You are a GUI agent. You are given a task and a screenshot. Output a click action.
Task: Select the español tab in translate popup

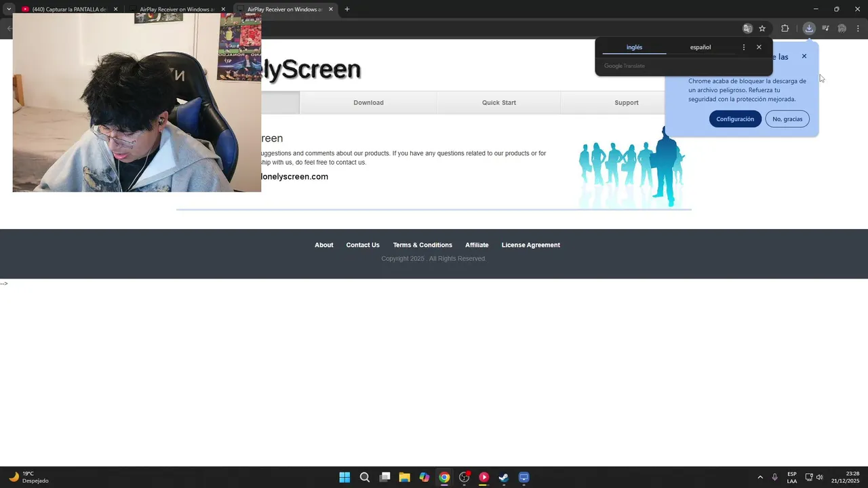pyautogui.click(x=701, y=47)
